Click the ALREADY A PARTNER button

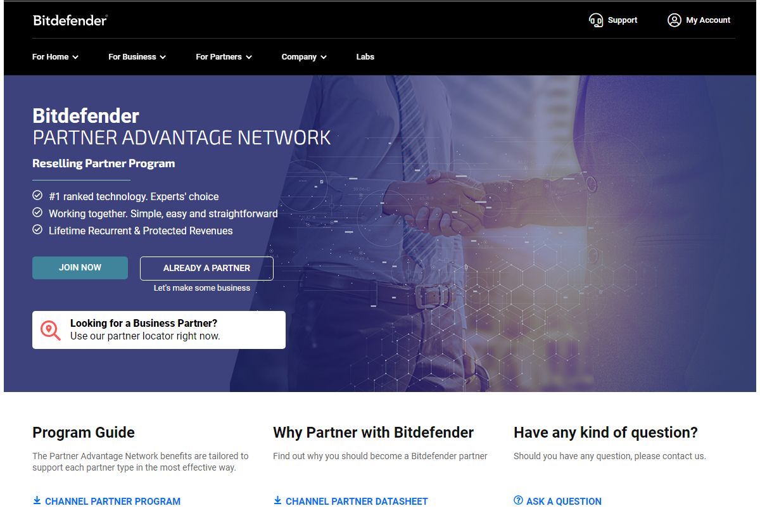coord(206,268)
